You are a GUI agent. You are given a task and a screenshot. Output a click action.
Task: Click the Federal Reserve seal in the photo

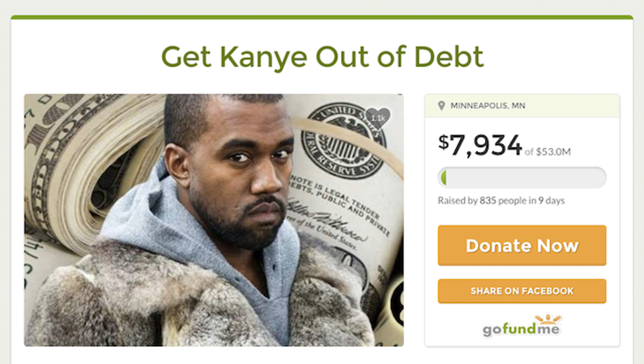(343, 141)
